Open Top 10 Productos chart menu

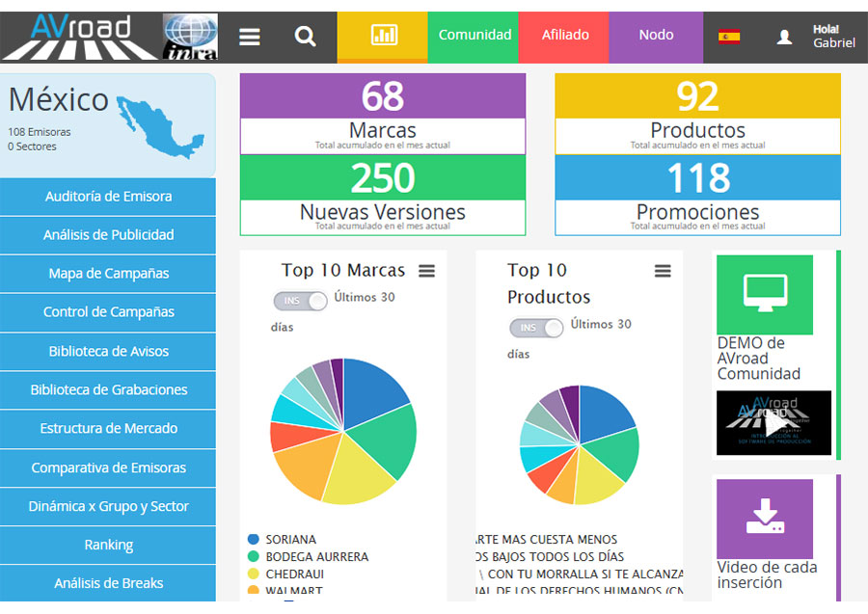pos(663,271)
